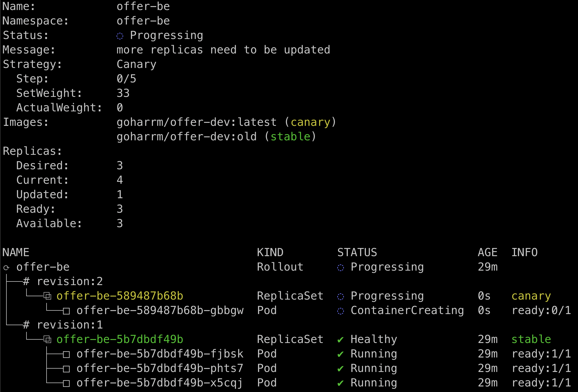
Task: Click the revision:1 tree node
Action: [x=70, y=325]
